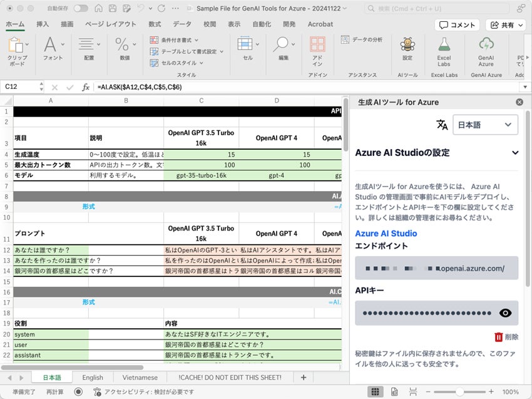Click the horizontal sheet scrollbar
This screenshot has height=399, width=532.
pos(72,368)
